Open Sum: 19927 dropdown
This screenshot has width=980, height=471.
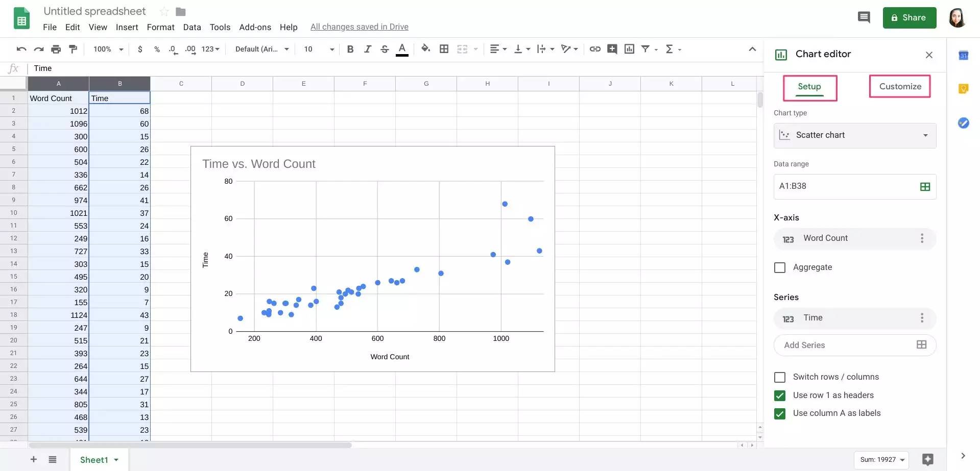tap(881, 460)
